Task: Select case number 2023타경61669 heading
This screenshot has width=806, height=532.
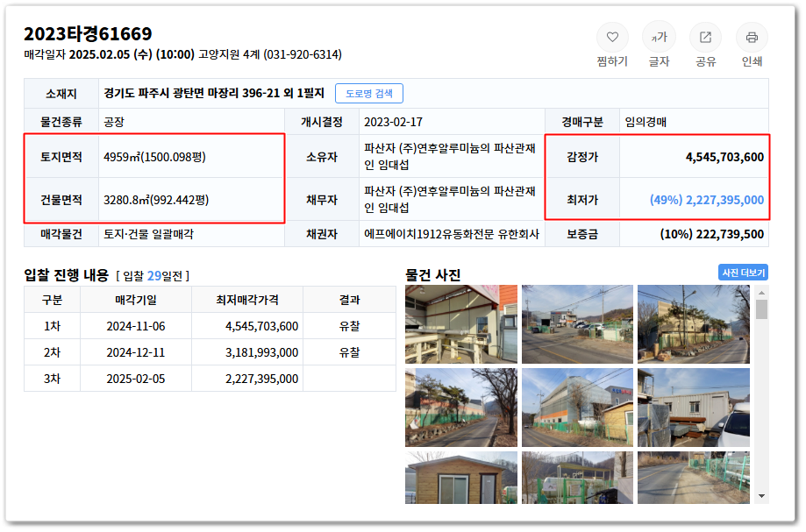Action: (88, 34)
